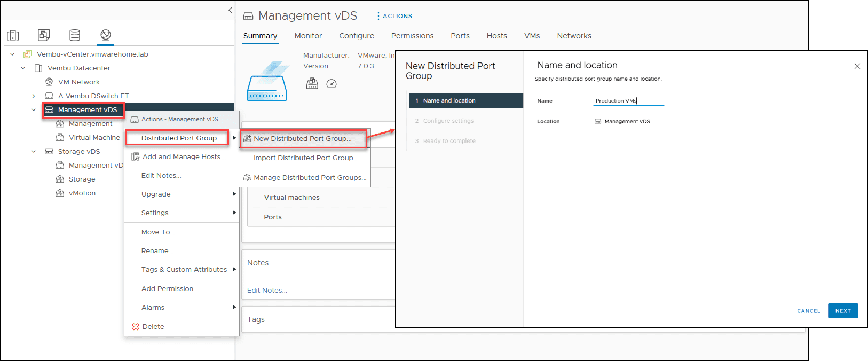This screenshot has height=361, width=868.
Task: Collapse the Management vDS tree node
Action: [34, 109]
